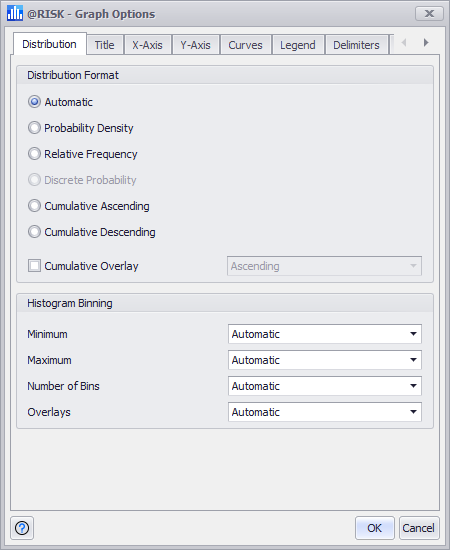Open the Number of Bins dropdown
Viewport: 450px width, 550px height.
tap(325, 386)
